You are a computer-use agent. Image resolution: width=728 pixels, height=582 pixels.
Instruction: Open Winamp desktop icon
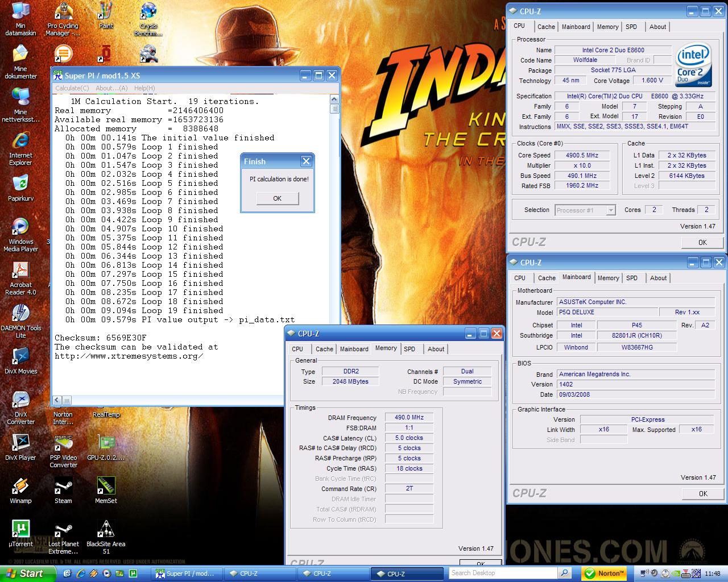point(20,491)
